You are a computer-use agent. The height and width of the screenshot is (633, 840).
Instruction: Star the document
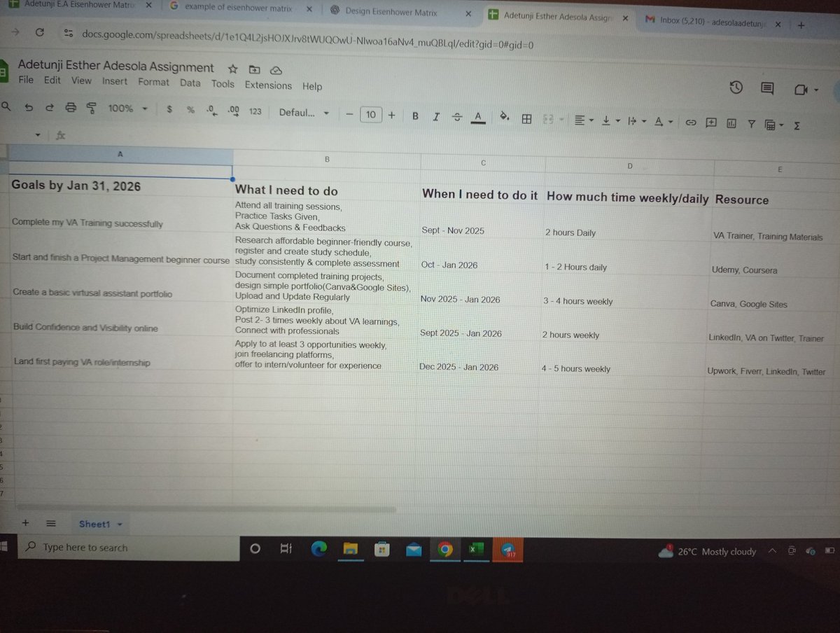click(x=232, y=69)
